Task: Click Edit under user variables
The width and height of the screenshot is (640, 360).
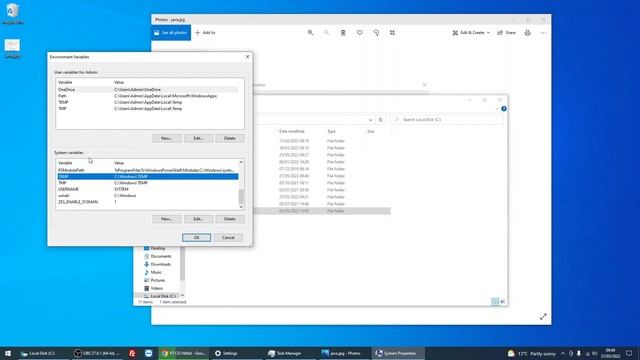Action: [198, 138]
